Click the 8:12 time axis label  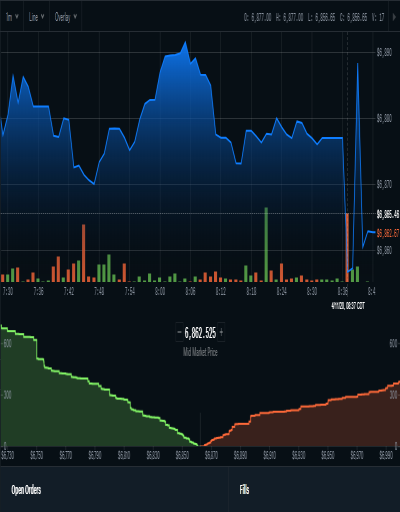[x=221, y=291]
